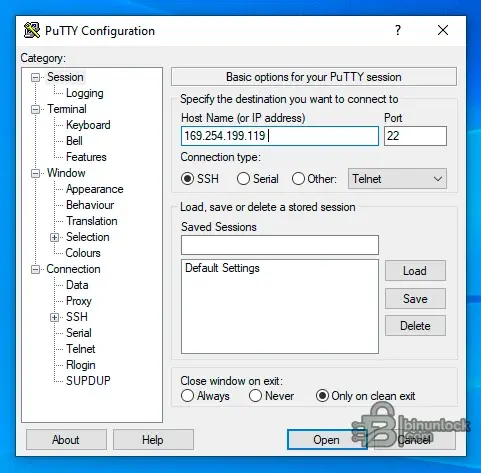Open the Telnet protocol dropdown
The height and width of the screenshot is (473, 481).
[397, 179]
